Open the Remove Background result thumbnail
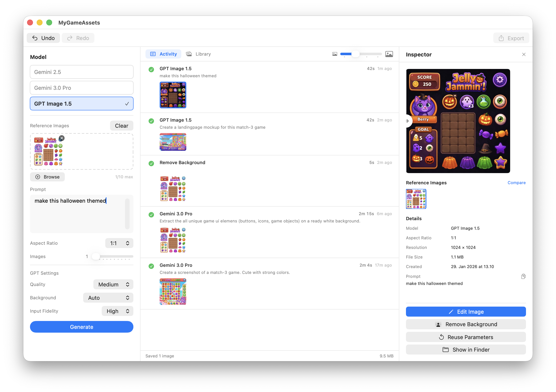The width and height of the screenshot is (556, 392). pyautogui.click(x=173, y=189)
